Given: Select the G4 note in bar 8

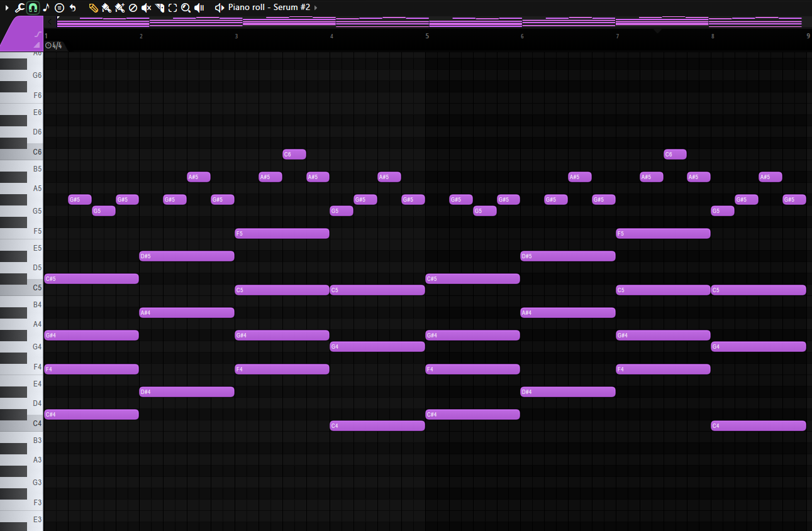Looking at the screenshot, I should coord(759,346).
